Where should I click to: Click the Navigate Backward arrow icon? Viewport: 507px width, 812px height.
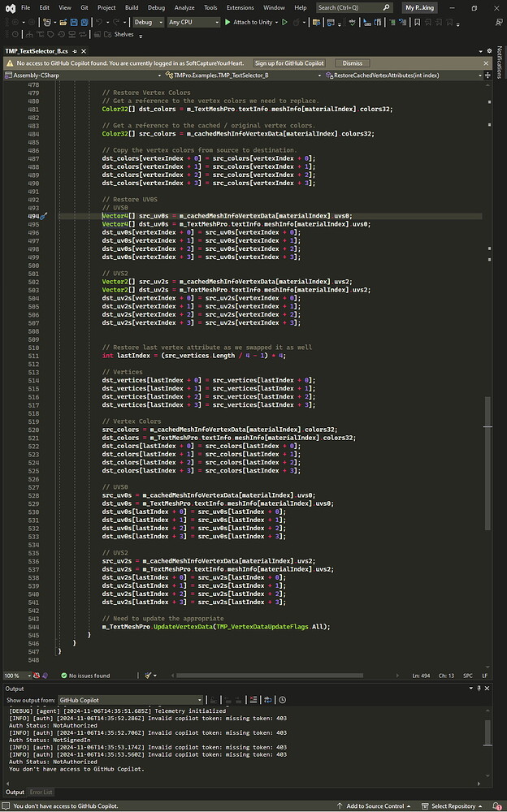pos(13,23)
